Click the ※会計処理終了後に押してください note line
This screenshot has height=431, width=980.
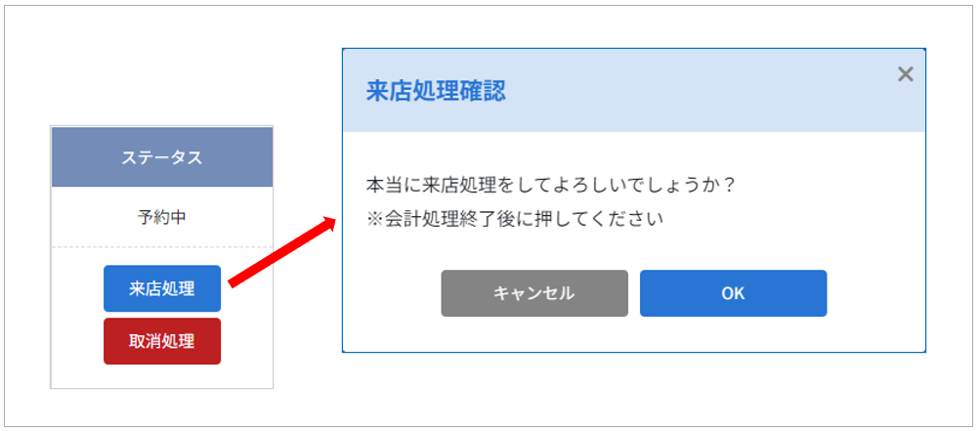point(514,220)
